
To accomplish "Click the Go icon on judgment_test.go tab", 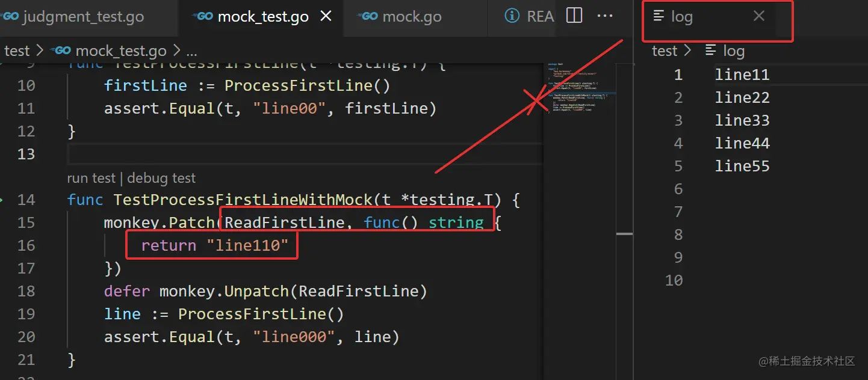I will [x=9, y=17].
